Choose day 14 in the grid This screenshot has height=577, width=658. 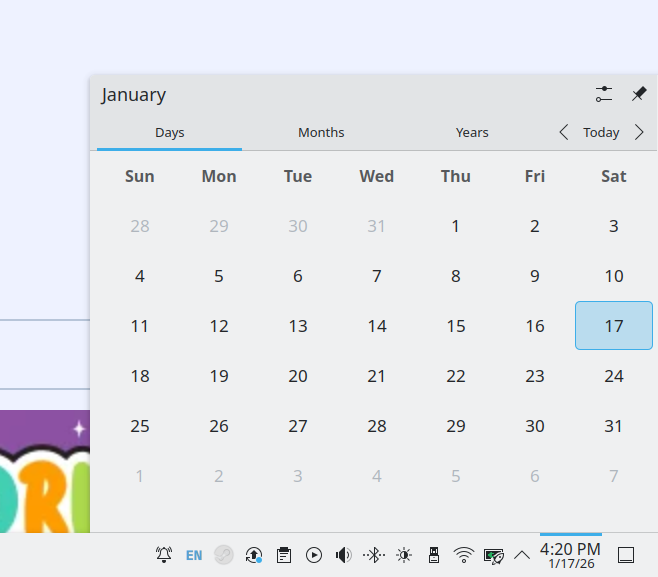(377, 326)
